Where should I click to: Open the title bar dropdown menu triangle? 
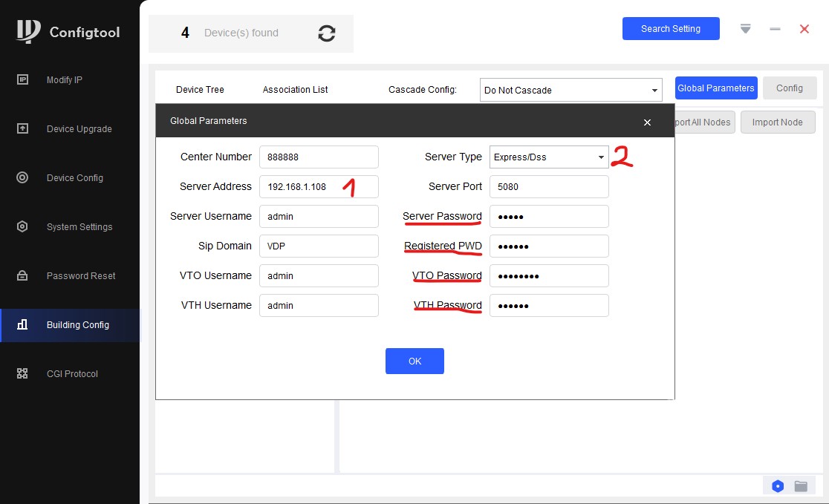(x=745, y=29)
